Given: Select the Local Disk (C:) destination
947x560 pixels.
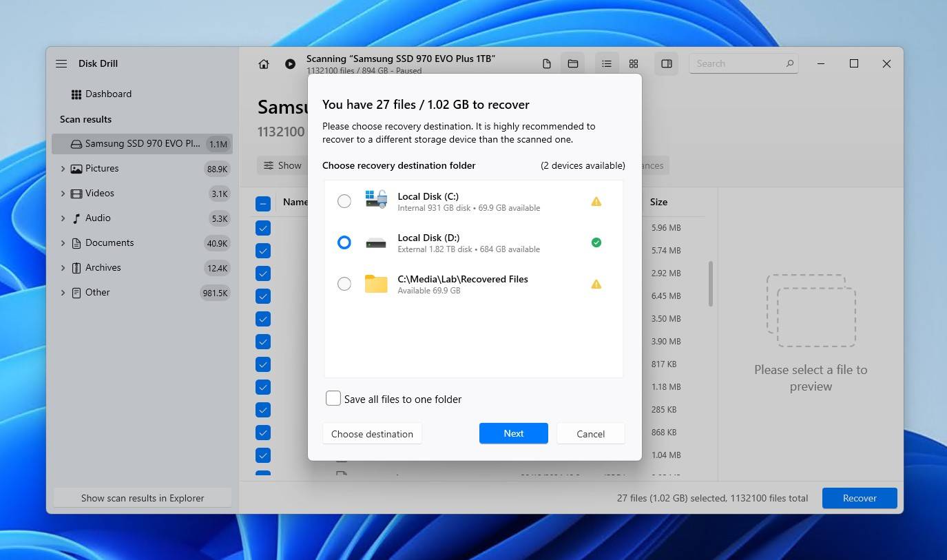Looking at the screenshot, I should point(344,201).
